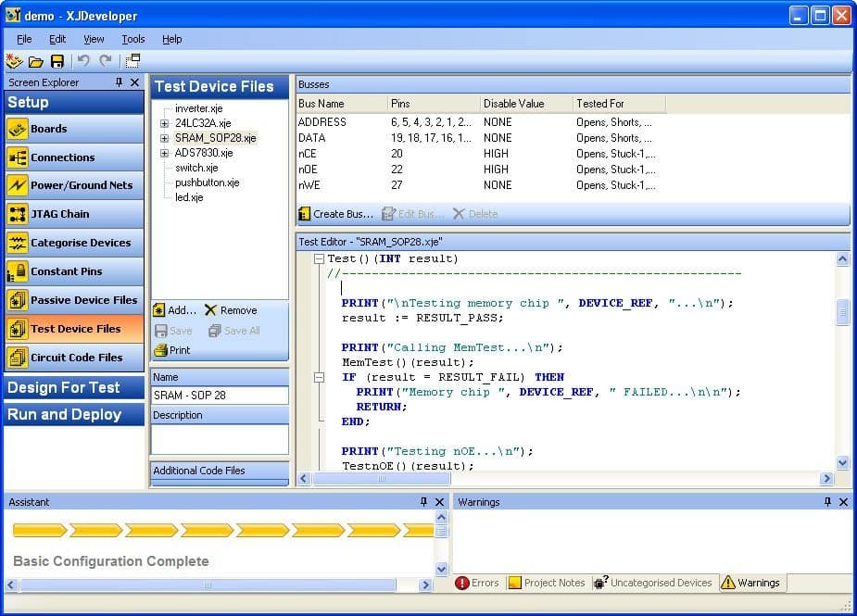Open the JTAG Chain setup section
857x616 pixels.
pos(74,214)
